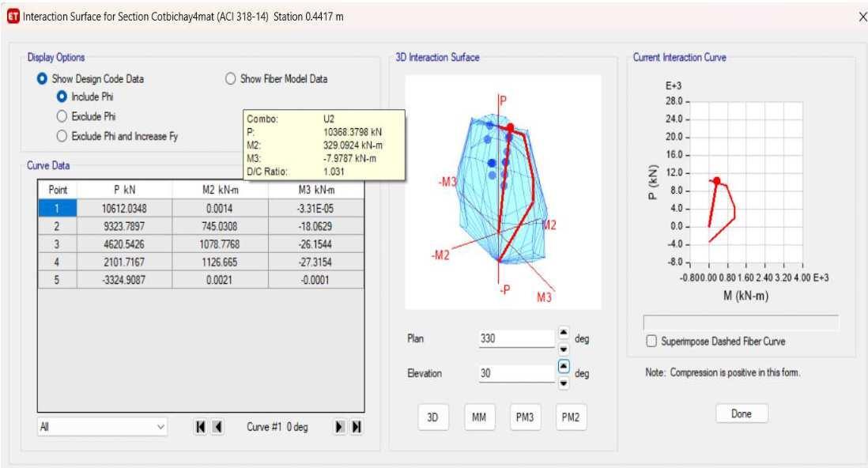
Task: Click the Curve #1 0 deg label
Action: pos(277,426)
